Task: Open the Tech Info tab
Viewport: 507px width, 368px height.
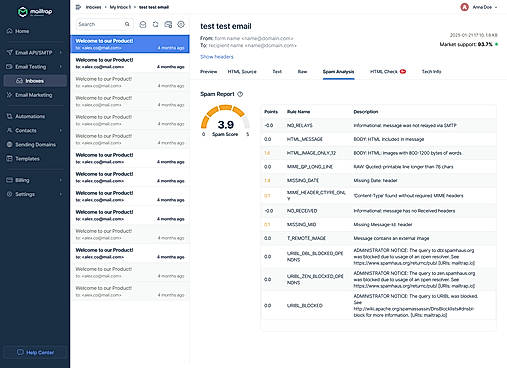Action: [432, 72]
